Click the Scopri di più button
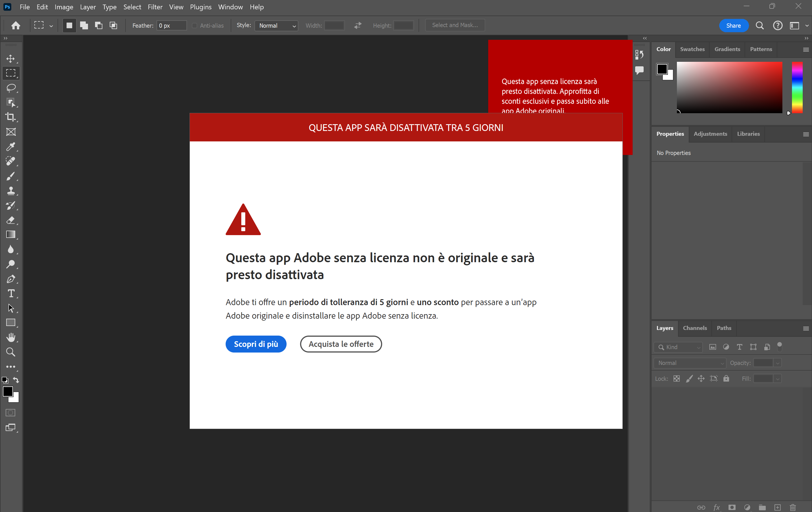Image resolution: width=812 pixels, height=512 pixels. pyautogui.click(x=256, y=344)
